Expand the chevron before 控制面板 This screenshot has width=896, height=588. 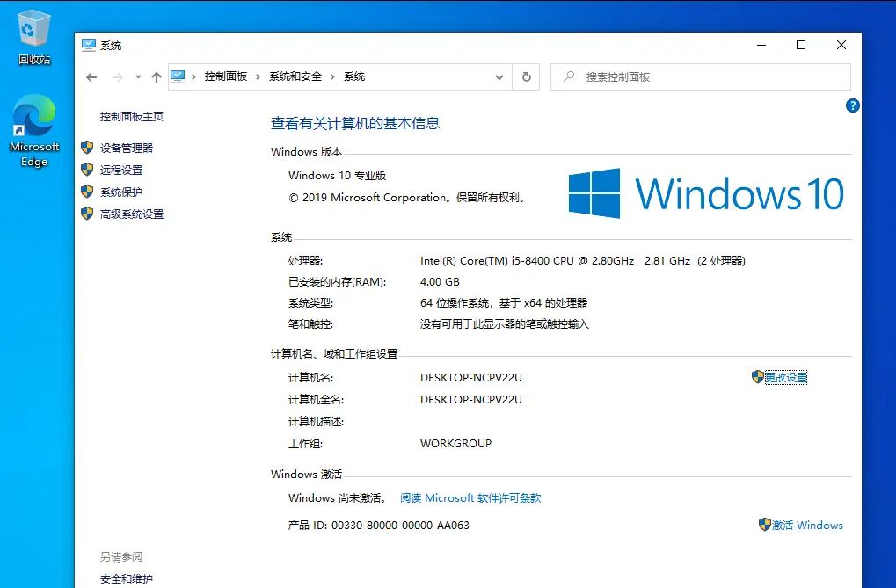[x=193, y=76]
